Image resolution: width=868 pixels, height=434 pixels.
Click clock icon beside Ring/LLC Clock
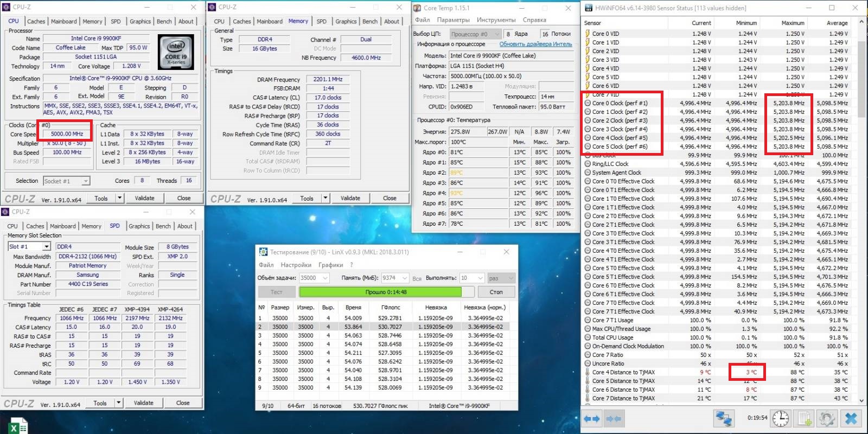tap(588, 164)
